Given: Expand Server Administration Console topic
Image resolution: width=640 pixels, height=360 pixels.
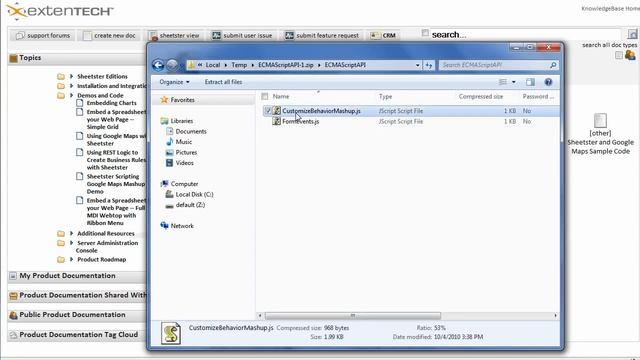Looking at the screenshot, I should 71,243.
